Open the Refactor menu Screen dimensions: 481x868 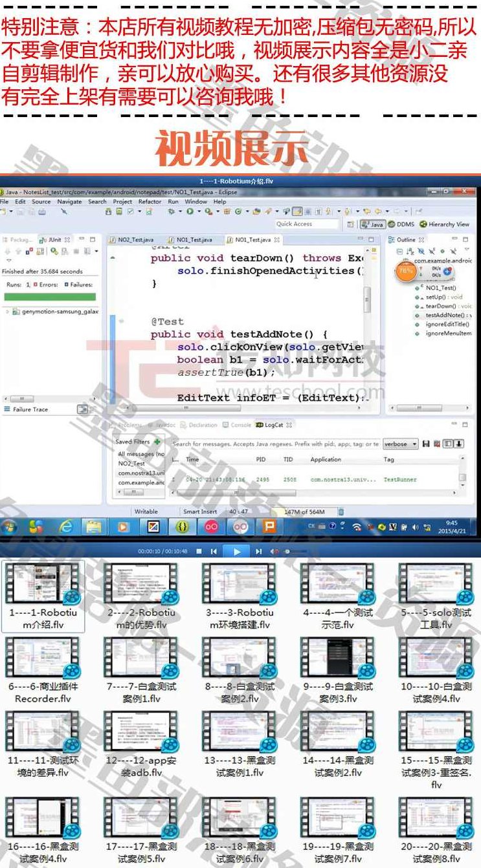click(x=150, y=202)
